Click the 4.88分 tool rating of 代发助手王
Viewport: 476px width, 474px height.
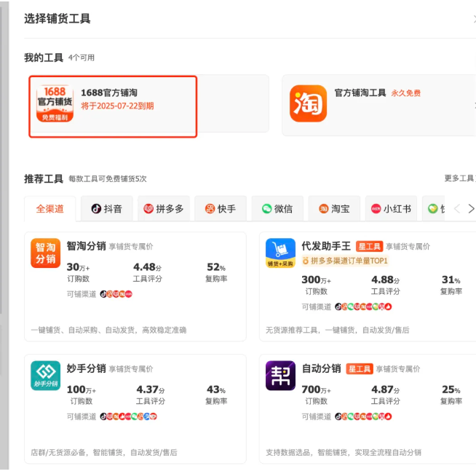click(x=385, y=280)
